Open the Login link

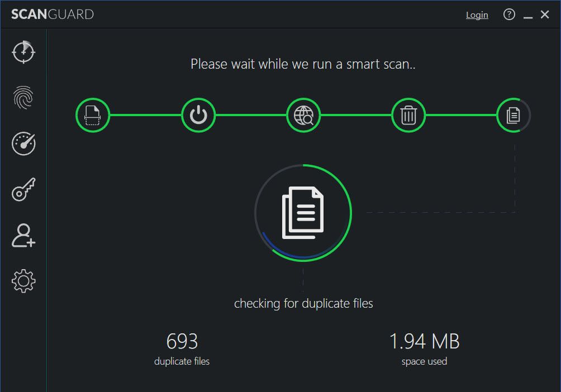(477, 15)
